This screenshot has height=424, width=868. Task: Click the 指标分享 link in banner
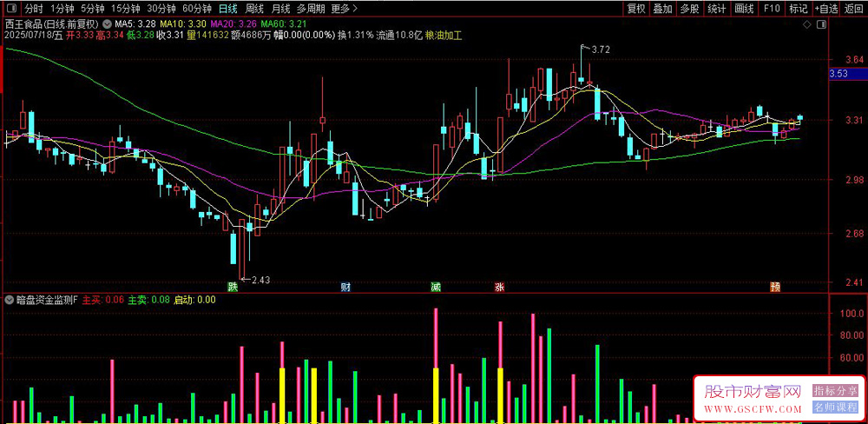click(x=835, y=391)
